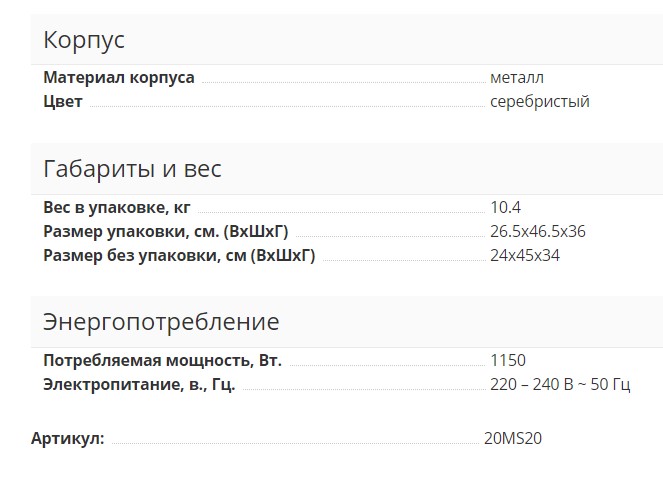This screenshot has width=663, height=478.
Task: Click the 1150 power value
Action: 508,361
